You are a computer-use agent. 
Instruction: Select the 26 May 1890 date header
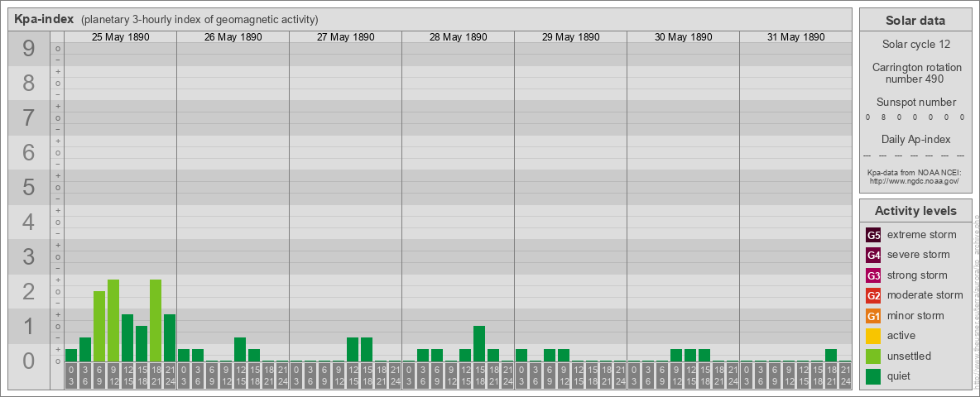(233, 37)
